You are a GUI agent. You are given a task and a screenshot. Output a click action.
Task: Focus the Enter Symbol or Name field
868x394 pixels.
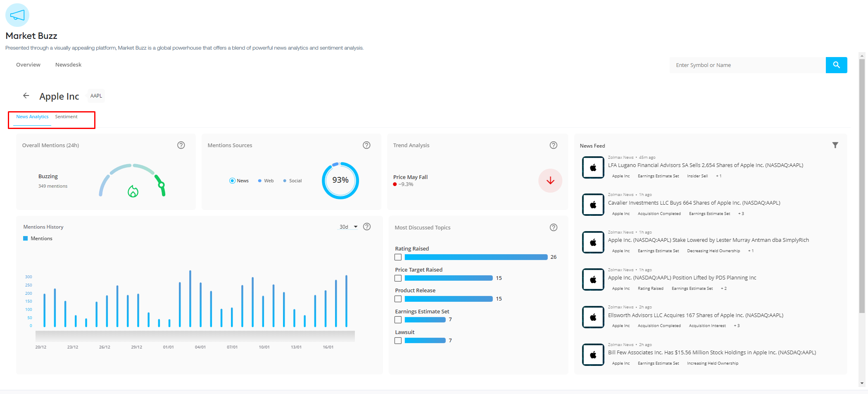tap(747, 65)
